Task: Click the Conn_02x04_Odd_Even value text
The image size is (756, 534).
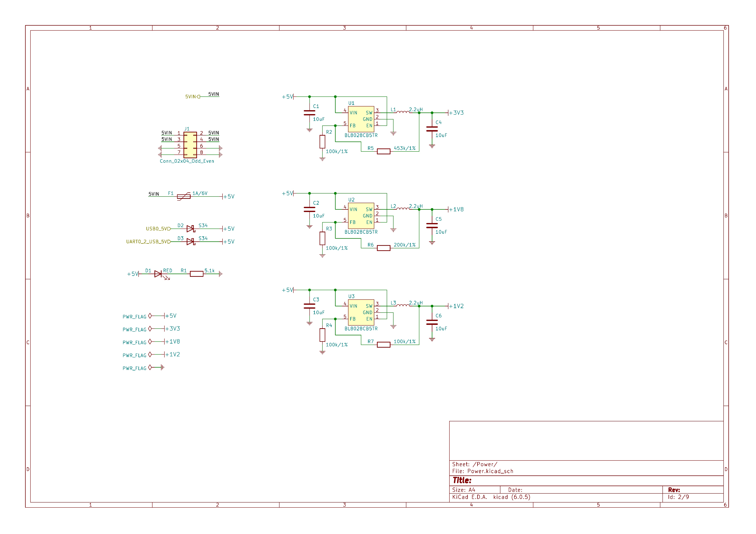Action: coord(187,161)
